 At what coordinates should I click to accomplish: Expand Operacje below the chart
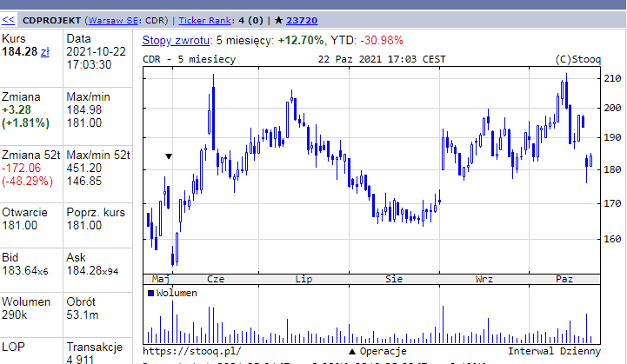[x=382, y=351]
